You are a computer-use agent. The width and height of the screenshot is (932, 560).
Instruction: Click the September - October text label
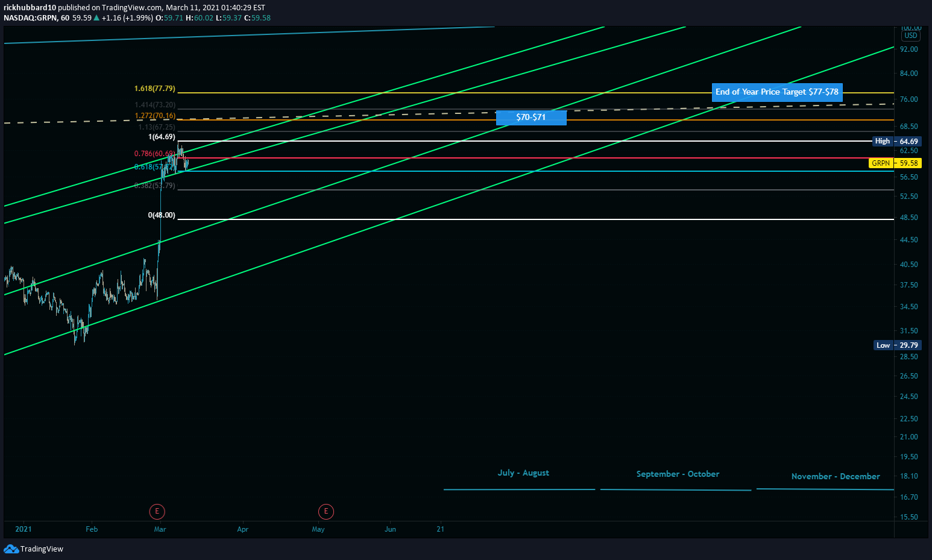click(678, 474)
